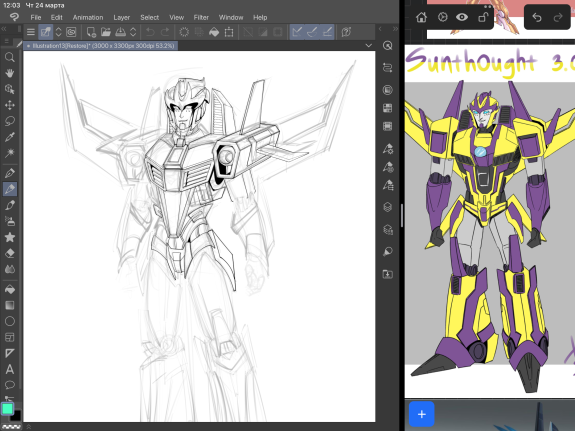This screenshot has width=575, height=431.
Task: Undo in the right-side app
Action: click(x=537, y=17)
